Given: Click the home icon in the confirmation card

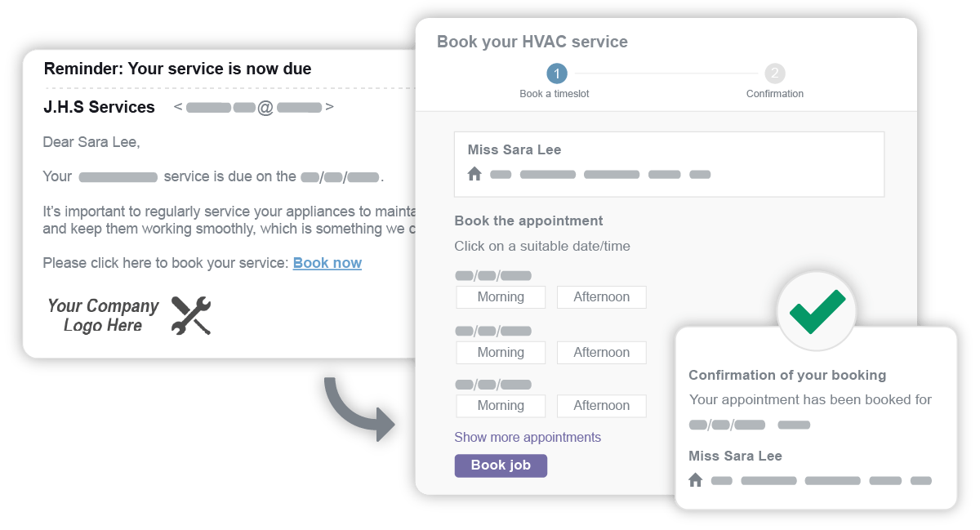Looking at the screenshot, I should point(696,480).
